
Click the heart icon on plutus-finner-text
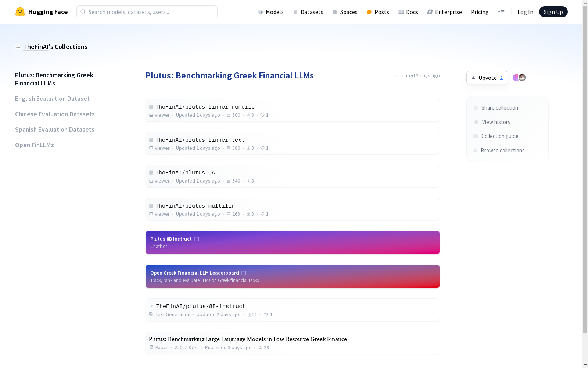262,148
